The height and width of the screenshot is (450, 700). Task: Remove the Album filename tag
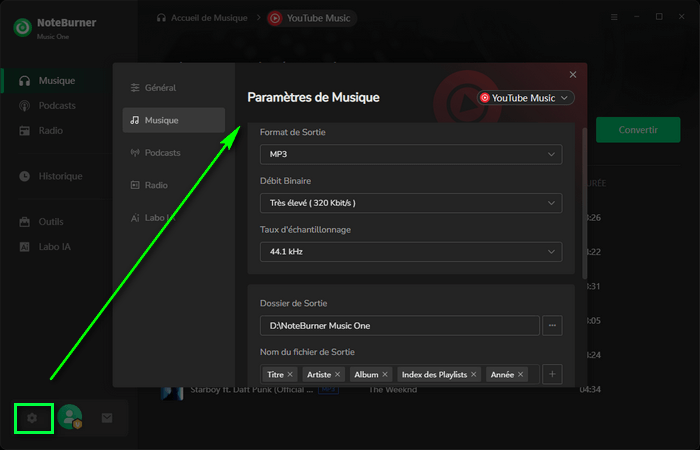click(385, 375)
